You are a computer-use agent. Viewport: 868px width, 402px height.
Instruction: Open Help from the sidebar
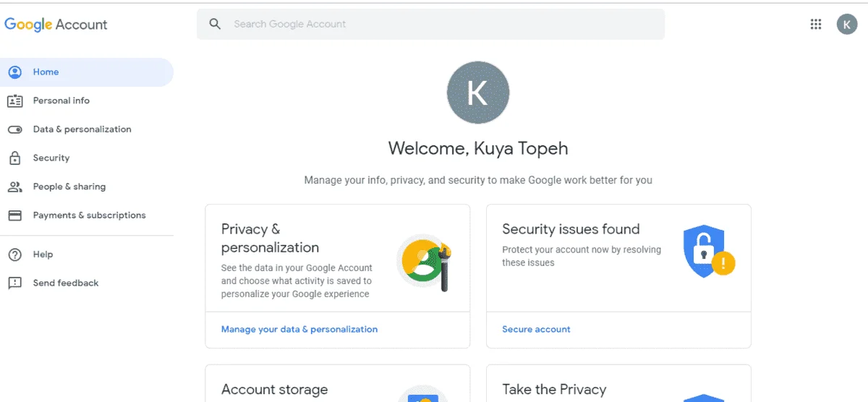point(87,255)
